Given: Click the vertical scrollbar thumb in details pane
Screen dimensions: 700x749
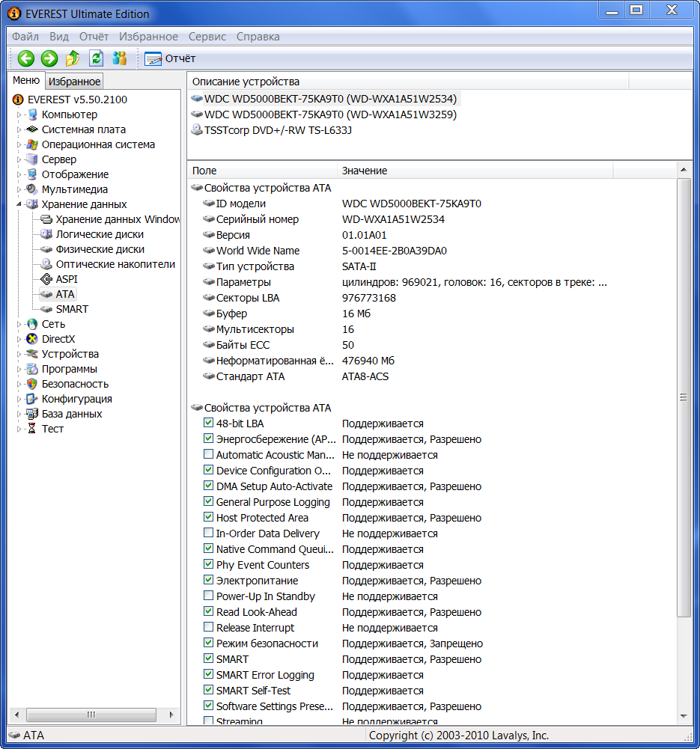Looking at the screenshot, I should (x=684, y=397).
